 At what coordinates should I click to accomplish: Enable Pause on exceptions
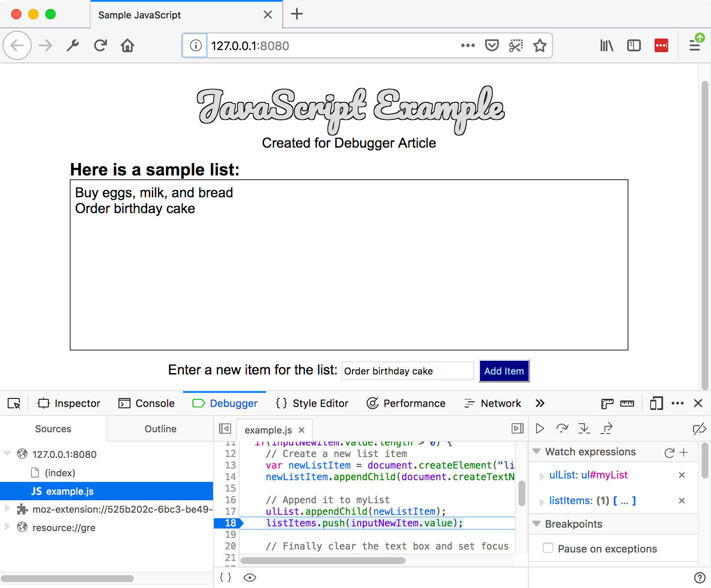pyautogui.click(x=548, y=548)
